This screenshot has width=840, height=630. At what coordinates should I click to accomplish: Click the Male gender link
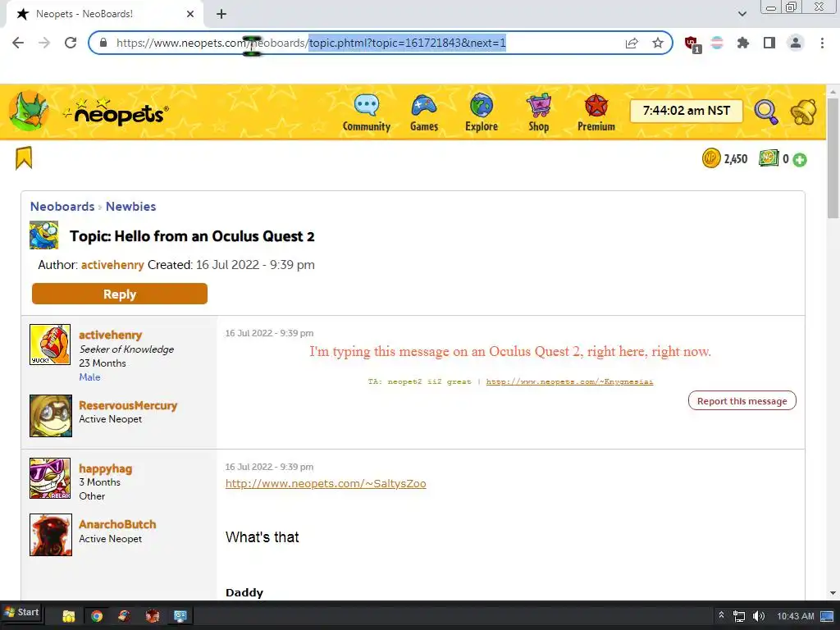pos(89,377)
